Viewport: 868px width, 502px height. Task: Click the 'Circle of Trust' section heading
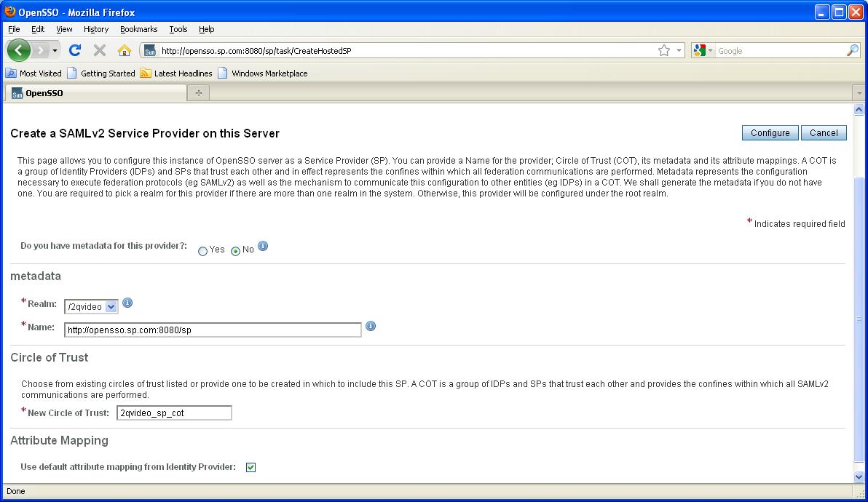50,357
